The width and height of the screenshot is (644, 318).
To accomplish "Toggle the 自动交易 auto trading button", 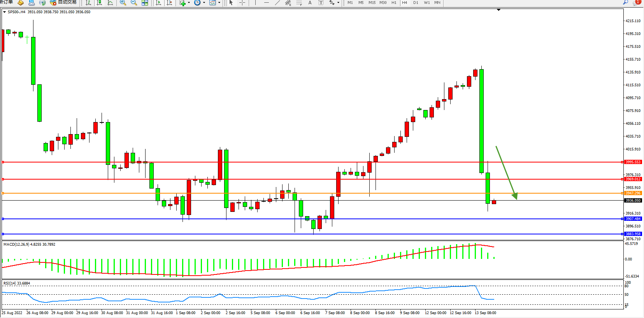I will pyautogui.click(x=63, y=2).
